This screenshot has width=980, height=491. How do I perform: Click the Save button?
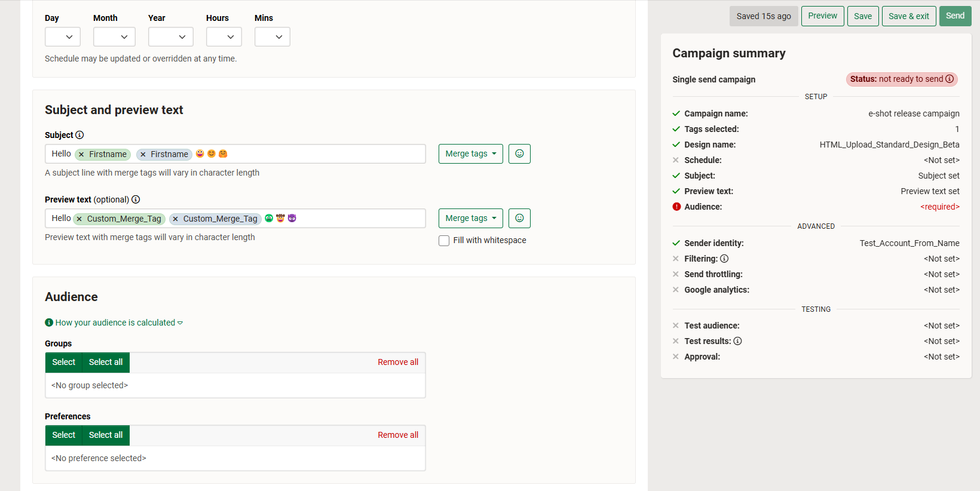(x=863, y=16)
